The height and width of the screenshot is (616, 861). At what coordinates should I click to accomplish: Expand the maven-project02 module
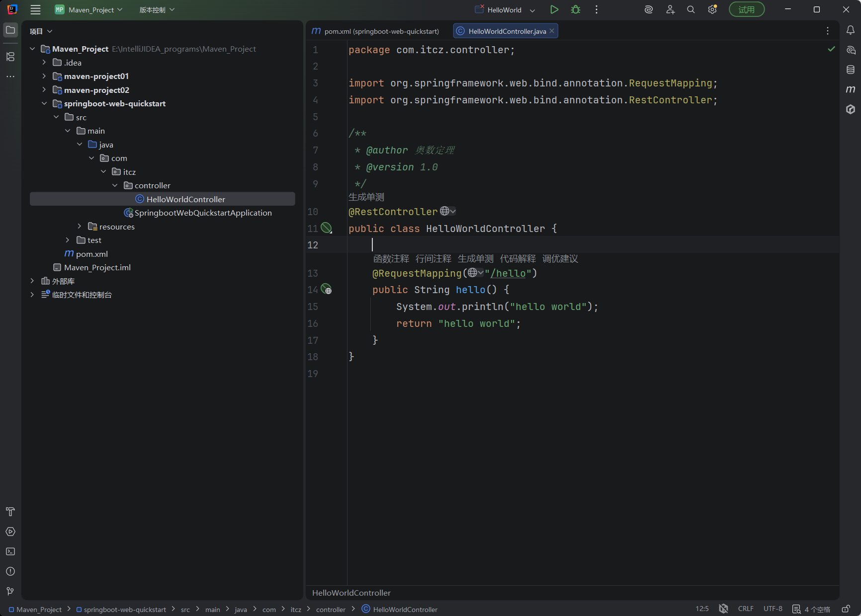pyautogui.click(x=44, y=90)
